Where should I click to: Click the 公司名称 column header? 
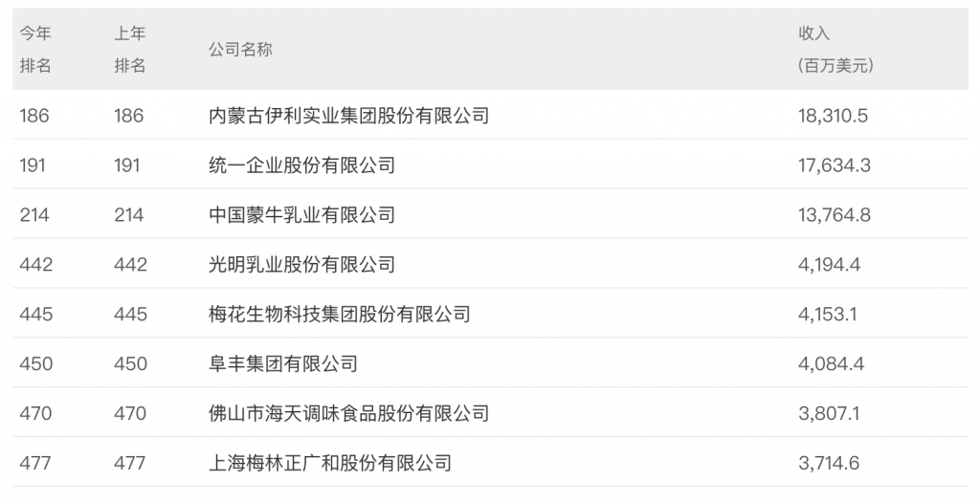[240, 50]
